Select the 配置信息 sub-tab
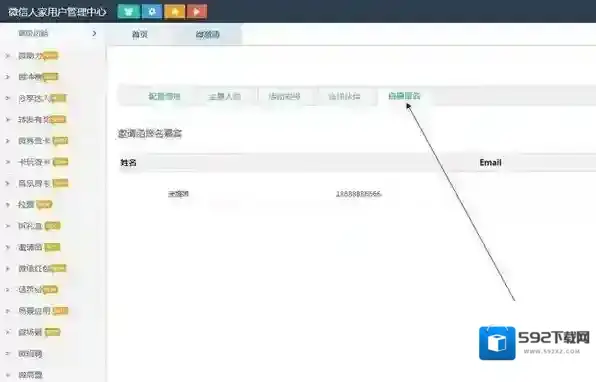Image resolution: width=596 pixels, height=382 pixels. [x=164, y=96]
